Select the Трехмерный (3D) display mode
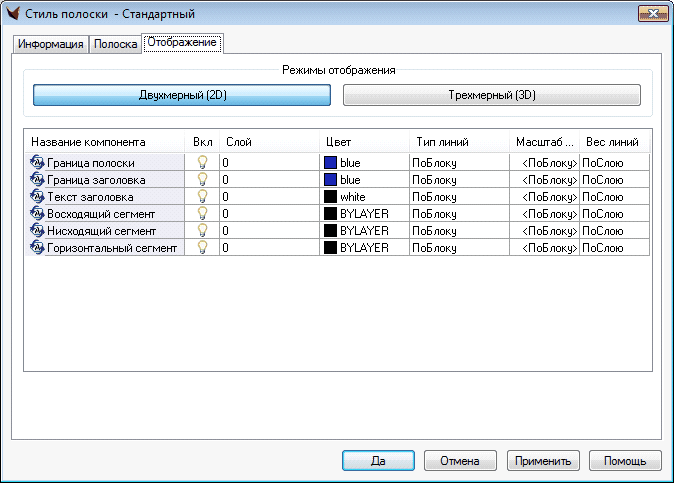 491,95
